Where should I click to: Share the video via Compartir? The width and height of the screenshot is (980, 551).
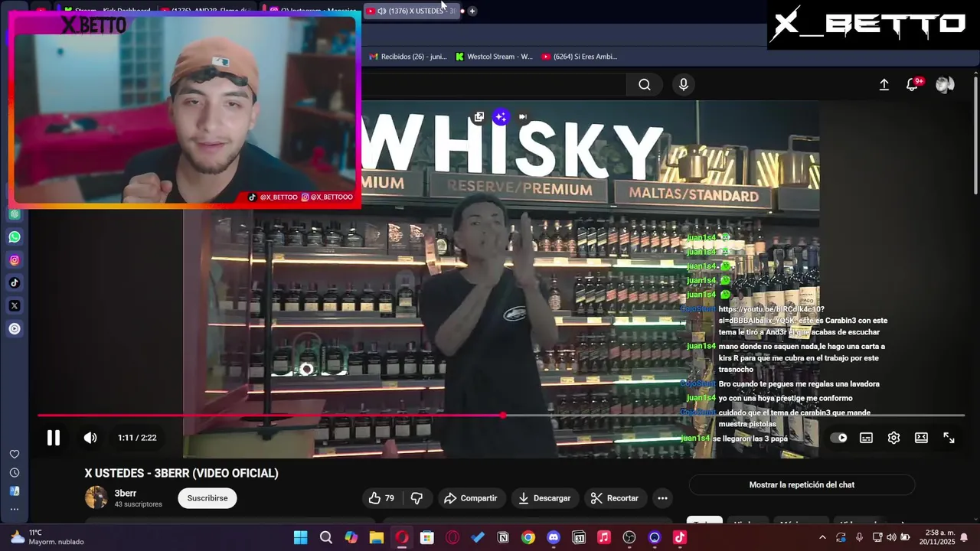click(x=471, y=498)
